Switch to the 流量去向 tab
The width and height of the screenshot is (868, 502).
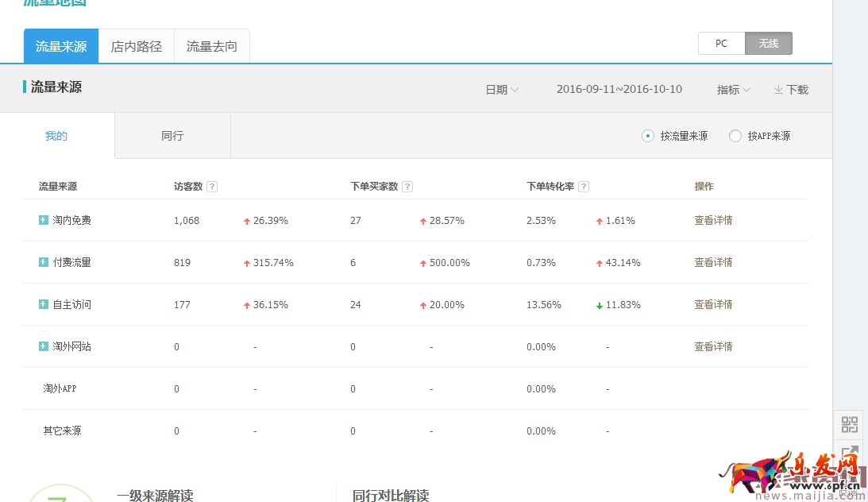[x=212, y=46]
